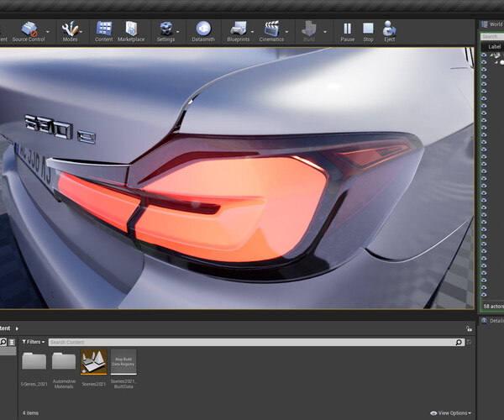Open the Filters dropdown in Content Browser
Viewport: 504px width, 420px height.
pyautogui.click(x=34, y=342)
